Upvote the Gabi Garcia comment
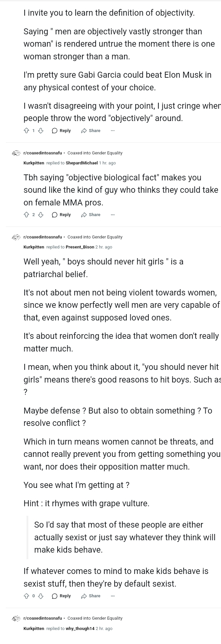The height and width of the screenshot is (644, 221). 27,131
